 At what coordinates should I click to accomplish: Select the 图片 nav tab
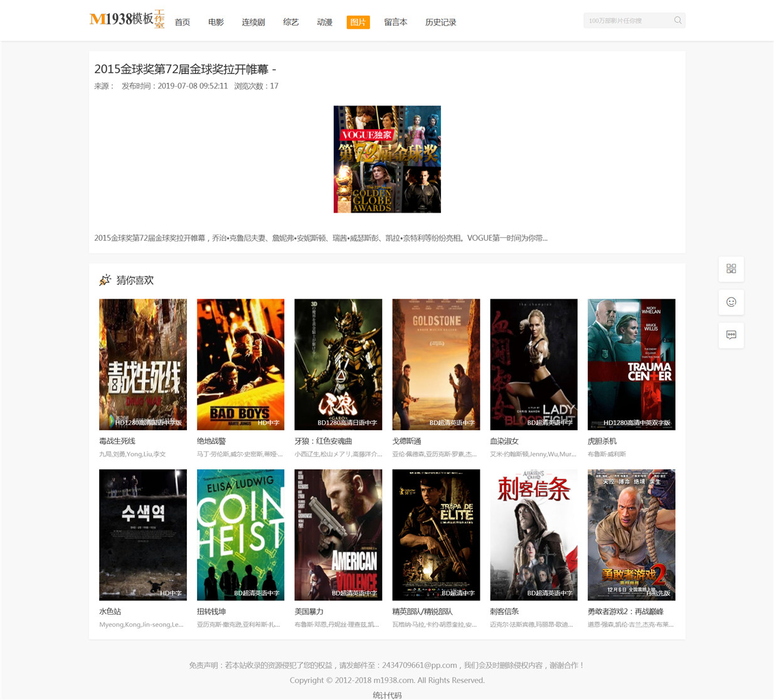[x=358, y=23]
